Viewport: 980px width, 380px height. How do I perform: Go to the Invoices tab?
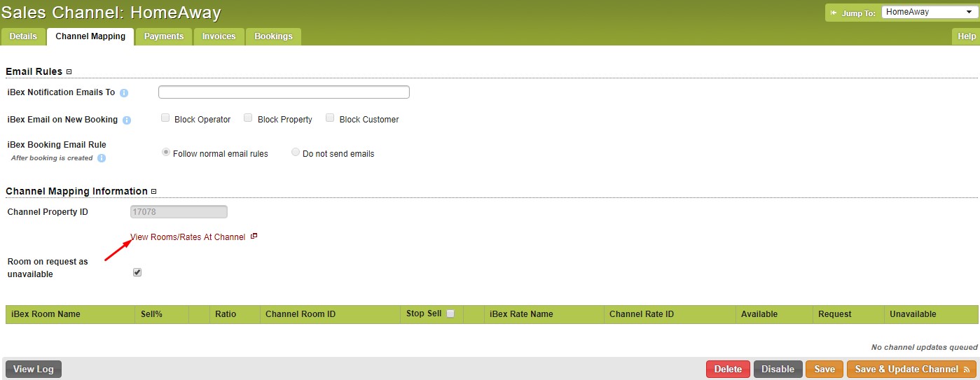click(x=219, y=36)
